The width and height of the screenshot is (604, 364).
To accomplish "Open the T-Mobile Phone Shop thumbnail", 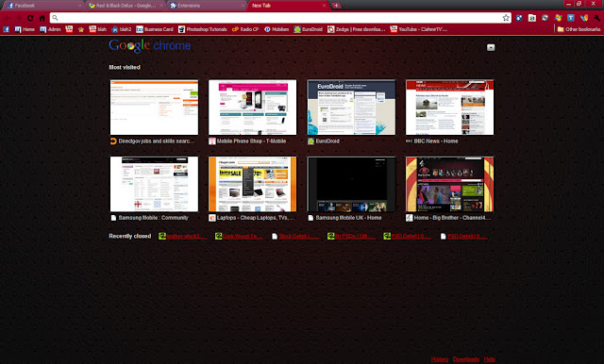I will pos(253,108).
